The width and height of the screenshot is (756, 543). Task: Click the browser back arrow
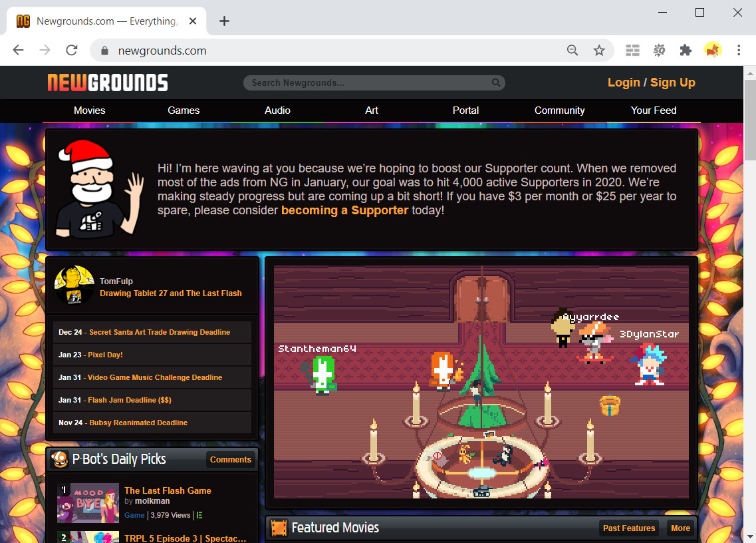pyautogui.click(x=19, y=50)
